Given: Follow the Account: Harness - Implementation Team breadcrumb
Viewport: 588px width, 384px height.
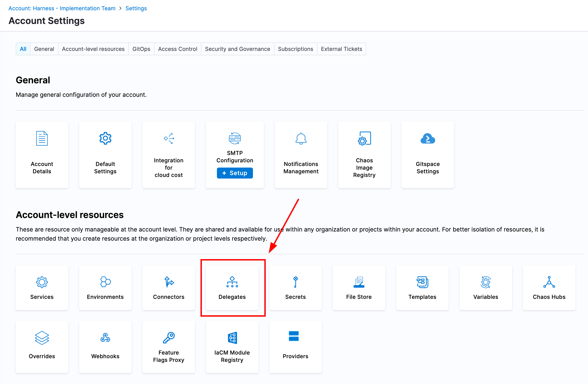Looking at the screenshot, I should (62, 8).
